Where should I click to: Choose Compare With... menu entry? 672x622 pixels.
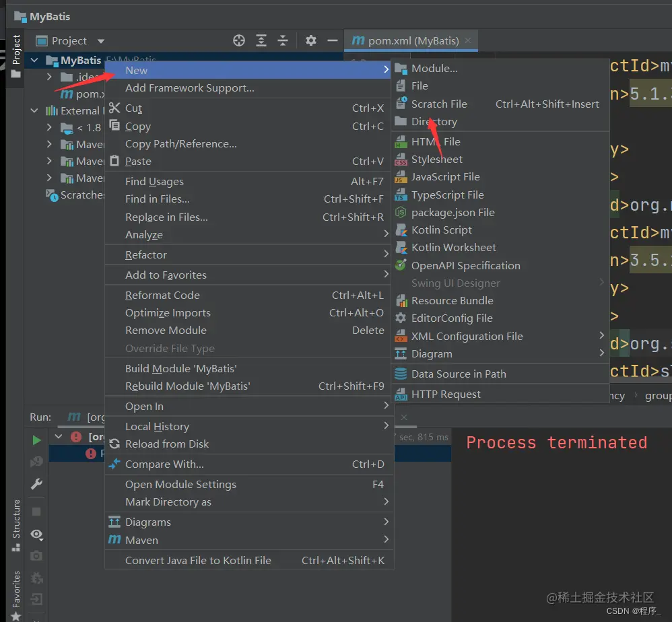248,464
